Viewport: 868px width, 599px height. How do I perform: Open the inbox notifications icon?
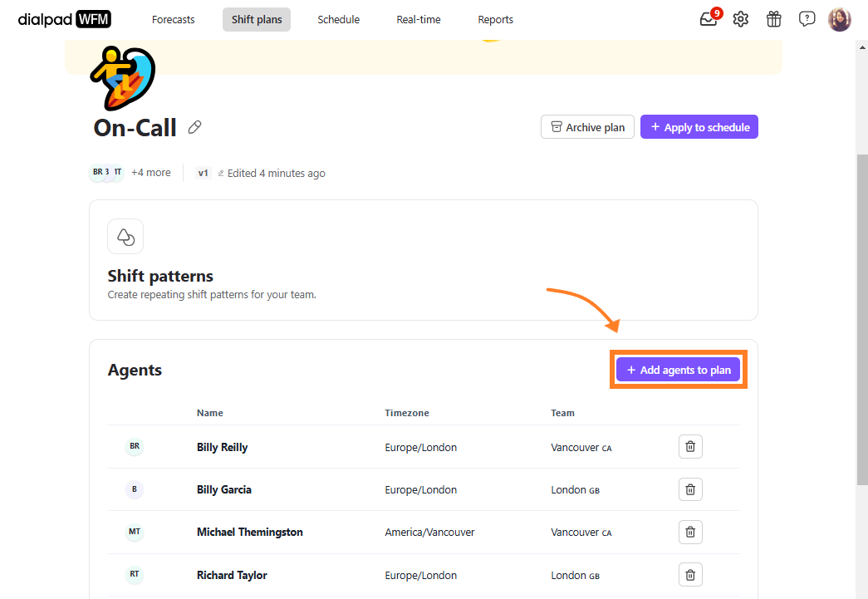point(709,19)
